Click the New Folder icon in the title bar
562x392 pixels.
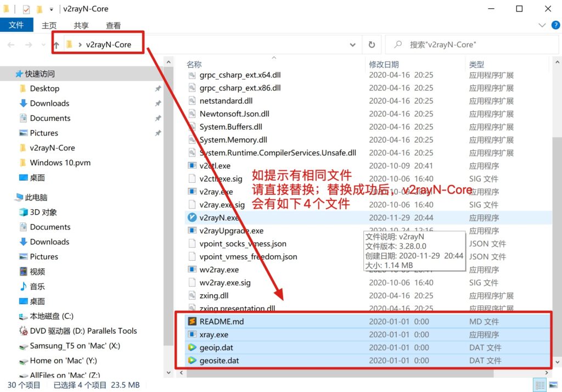click(40, 9)
